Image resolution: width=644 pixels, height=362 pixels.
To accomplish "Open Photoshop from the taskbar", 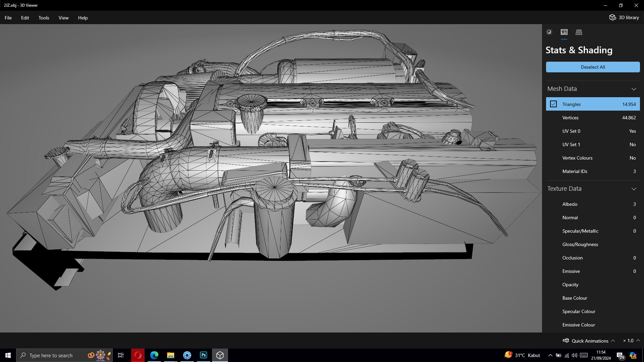I will [204, 355].
